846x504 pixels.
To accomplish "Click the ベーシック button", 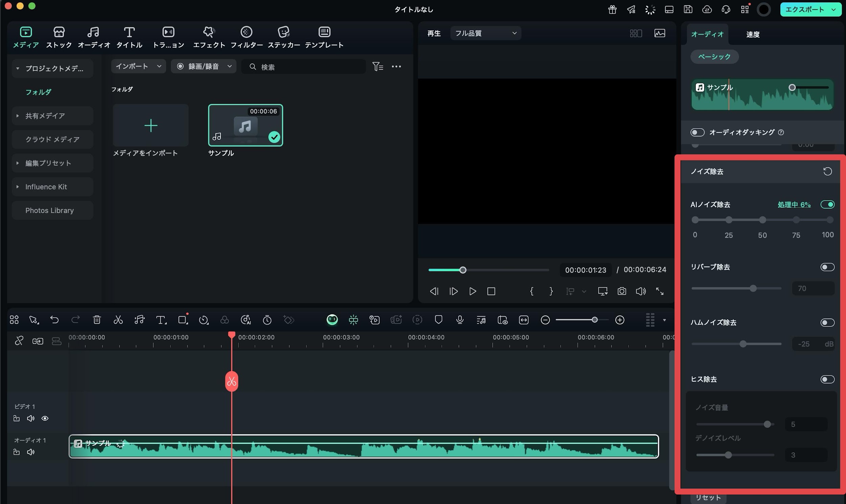I will pyautogui.click(x=714, y=57).
